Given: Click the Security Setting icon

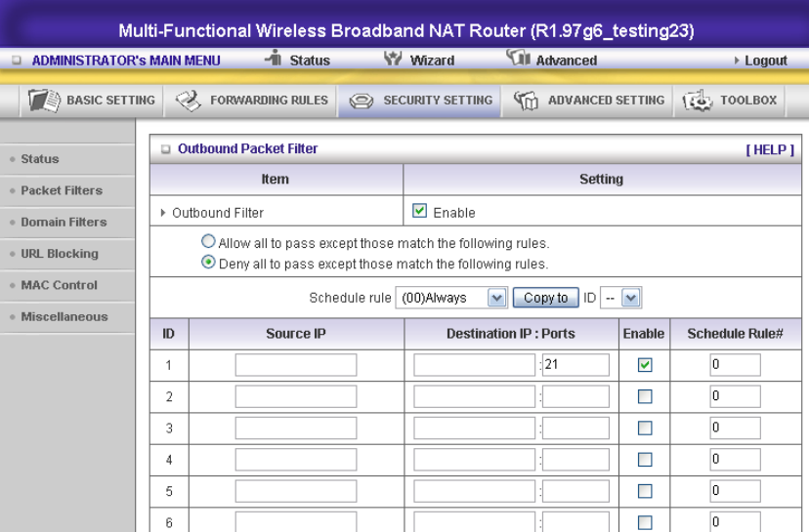Looking at the screenshot, I should coord(361,101).
